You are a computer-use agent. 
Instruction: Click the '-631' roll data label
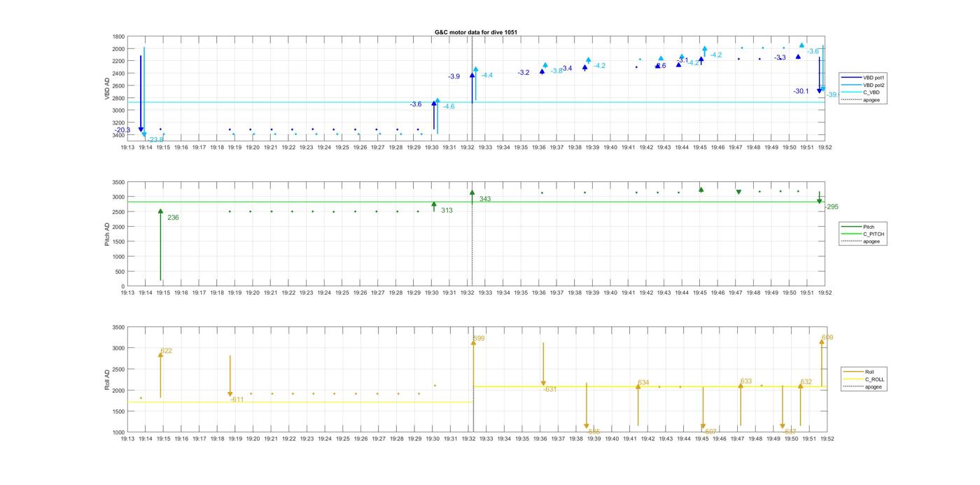[550, 389]
